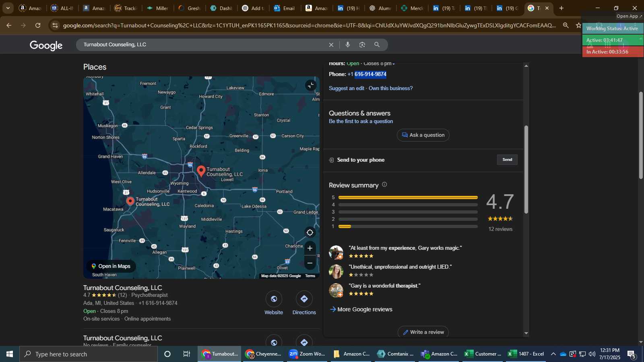The width and height of the screenshot is (644, 362).
Task: Switch to the Gresham tab
Action: (x=190, y=8)
